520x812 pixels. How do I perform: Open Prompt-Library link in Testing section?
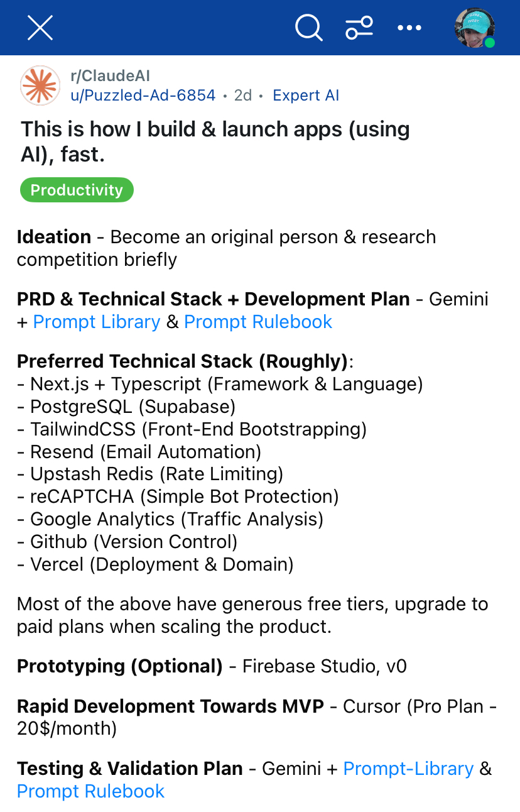point(408,769)
